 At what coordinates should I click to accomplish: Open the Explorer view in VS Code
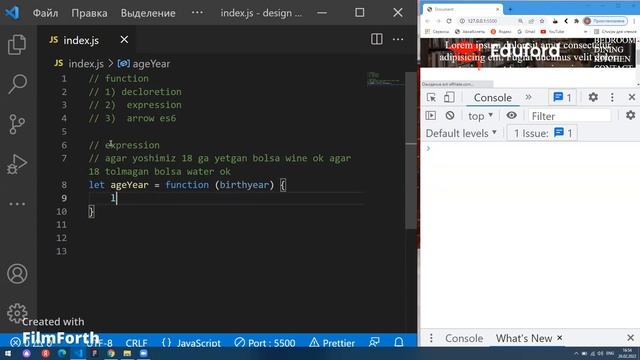click(x=17, y=44)
